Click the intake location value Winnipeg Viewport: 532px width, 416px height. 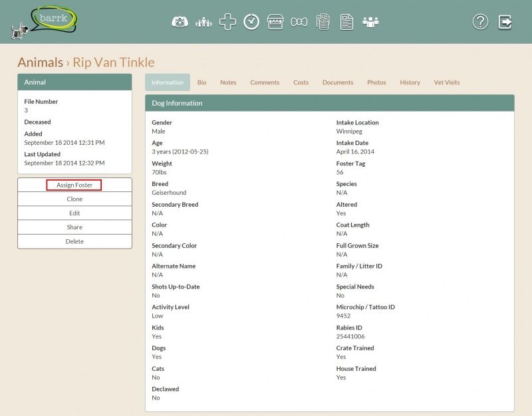tap(349, 131)
